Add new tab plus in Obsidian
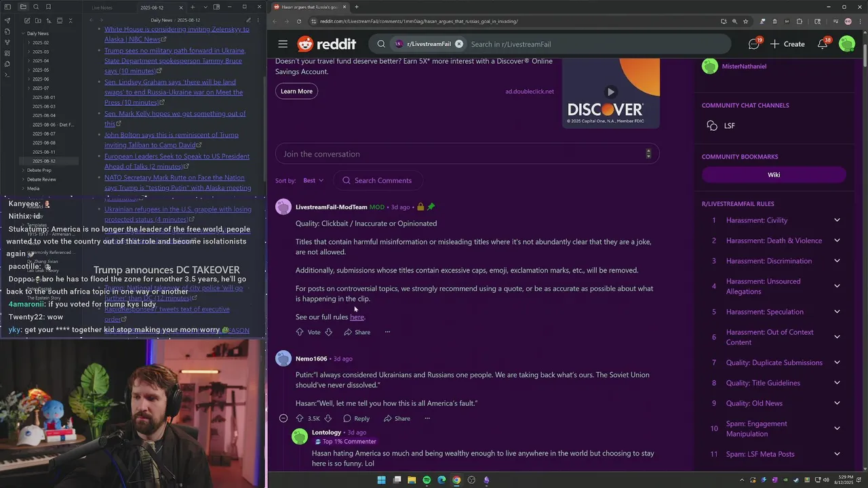868x488 pixels. point(193,7)
